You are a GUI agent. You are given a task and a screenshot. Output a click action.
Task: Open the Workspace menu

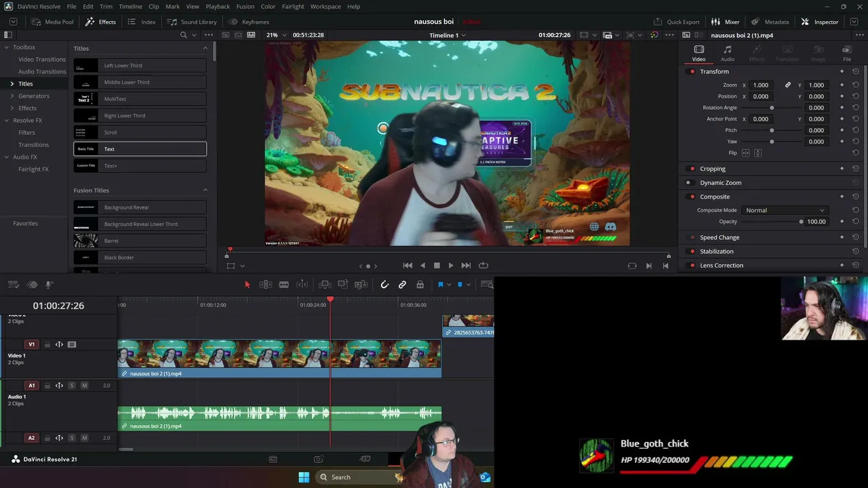[325, 7]
